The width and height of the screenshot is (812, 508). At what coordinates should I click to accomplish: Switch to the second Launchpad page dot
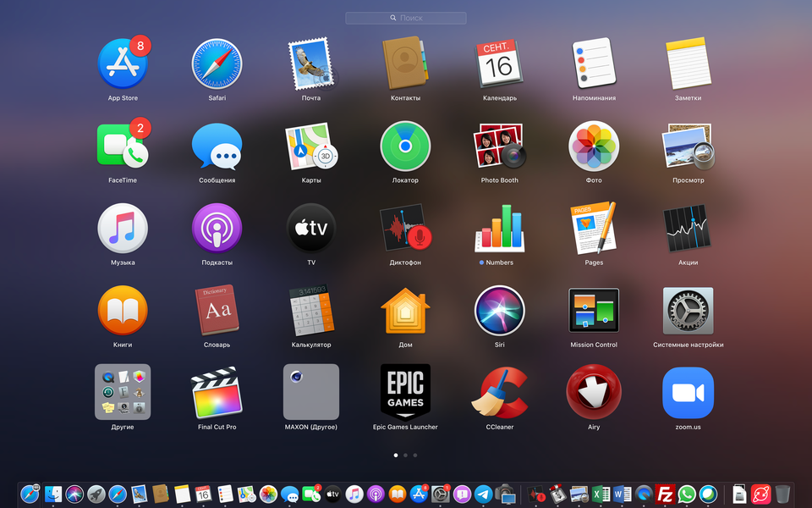pos(405,456)
